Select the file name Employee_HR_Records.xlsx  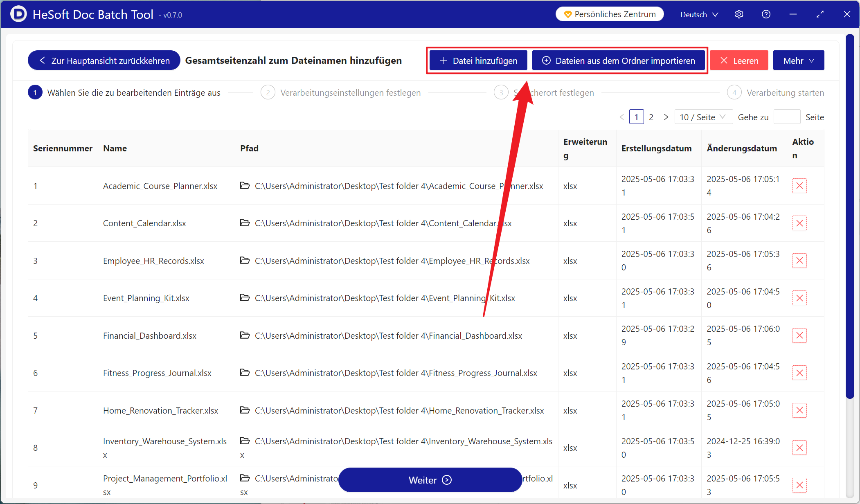(x=153, y=261)
